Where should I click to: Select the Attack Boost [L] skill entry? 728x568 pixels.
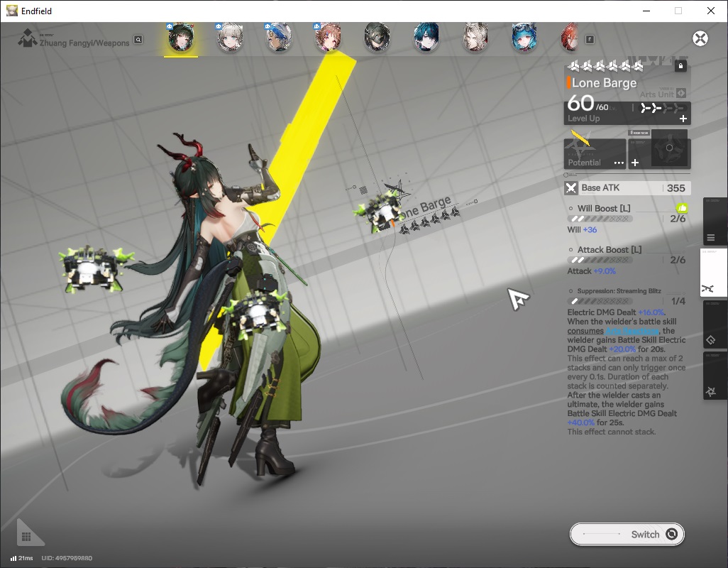point(627,260)
